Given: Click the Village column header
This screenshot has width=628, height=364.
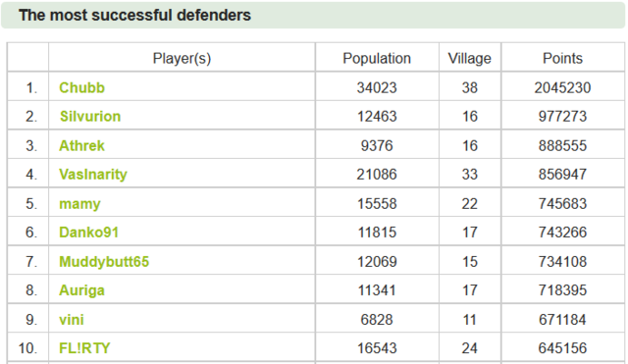Looking at the screenshot, I should point(469,59).
